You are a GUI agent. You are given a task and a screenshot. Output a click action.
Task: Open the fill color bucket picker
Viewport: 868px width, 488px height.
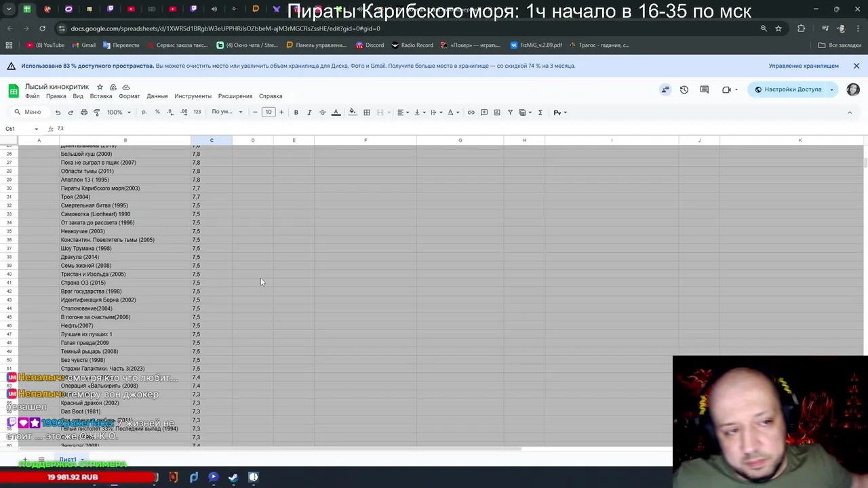click(352, 113)
